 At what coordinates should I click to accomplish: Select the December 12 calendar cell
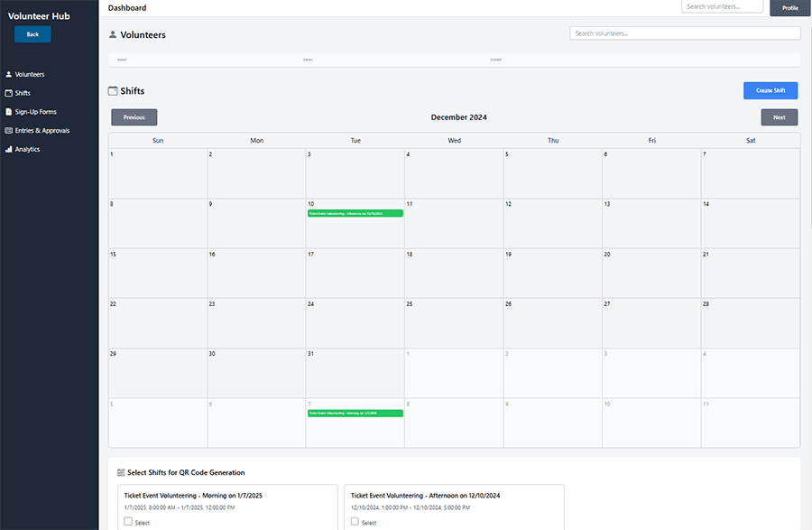coord(553,223)
